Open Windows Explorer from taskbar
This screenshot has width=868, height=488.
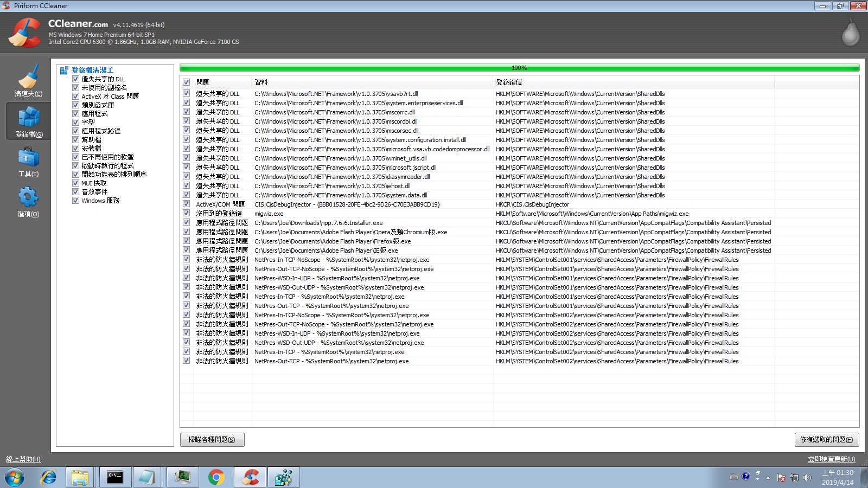tap(80, 478)
